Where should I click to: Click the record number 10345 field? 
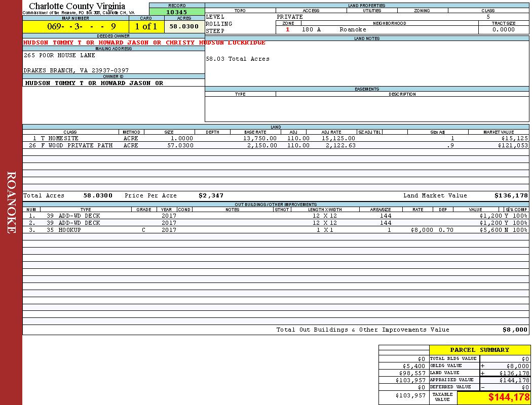177,12
